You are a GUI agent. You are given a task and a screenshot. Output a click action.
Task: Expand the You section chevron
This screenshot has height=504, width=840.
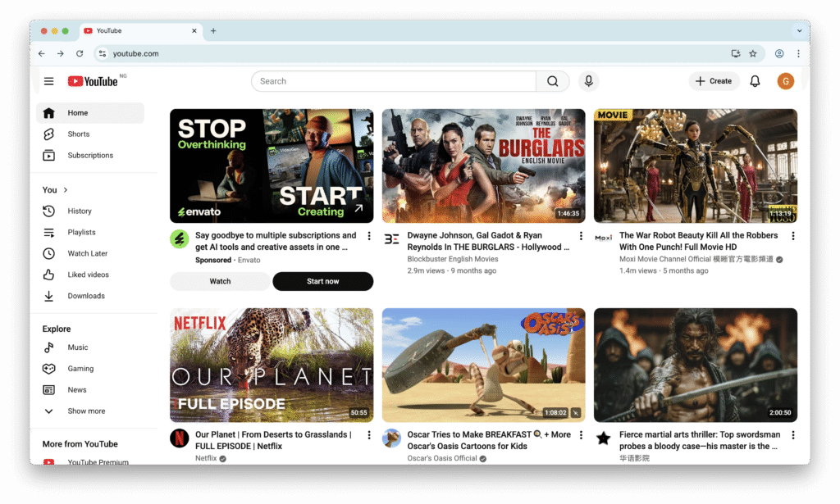tap(66, 190)
